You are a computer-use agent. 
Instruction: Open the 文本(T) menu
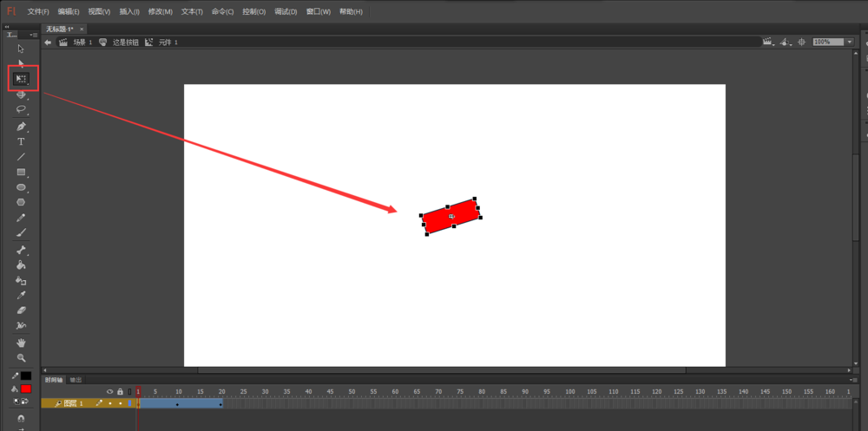(192, 11)
